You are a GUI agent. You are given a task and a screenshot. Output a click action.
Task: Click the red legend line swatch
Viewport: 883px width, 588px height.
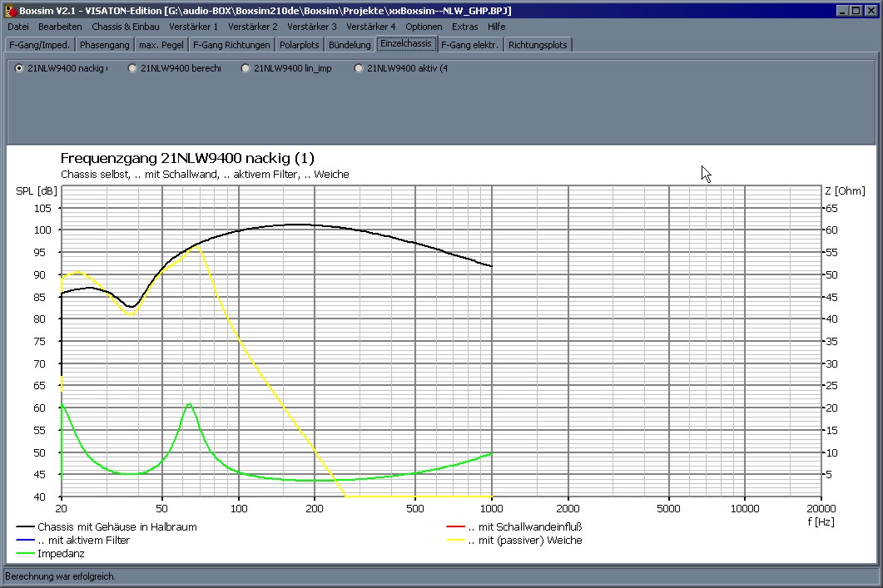tap(455, 527)
